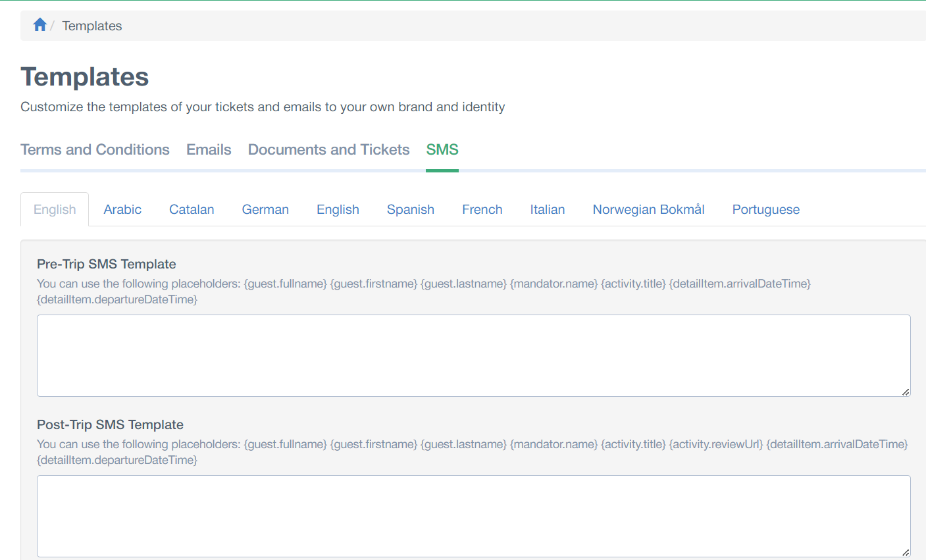This screenshot has height=560, width=926.
Task: Click the home icon in breadcrumb
Action: 39,25
